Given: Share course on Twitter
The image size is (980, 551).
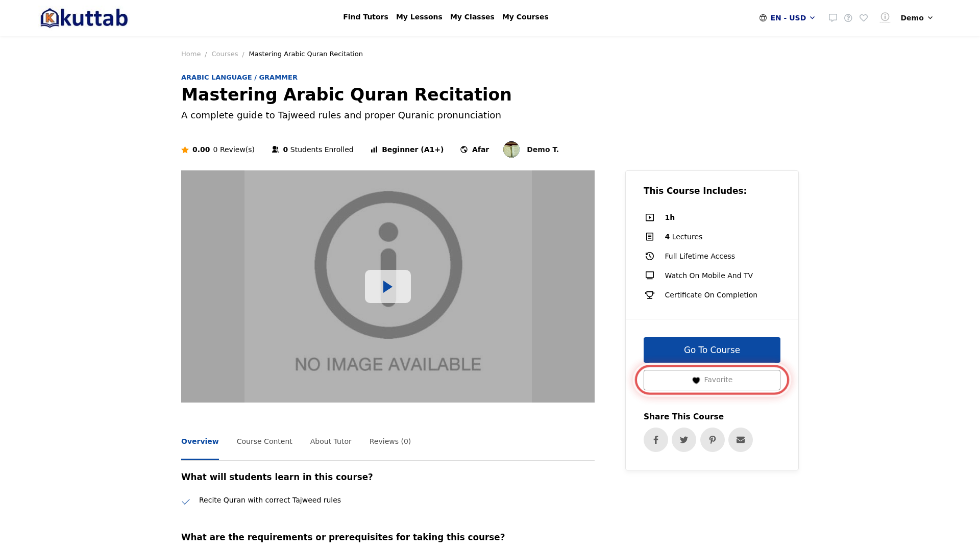Looking at the screenshot, I should pyautogui.click(x=684, y=440).
